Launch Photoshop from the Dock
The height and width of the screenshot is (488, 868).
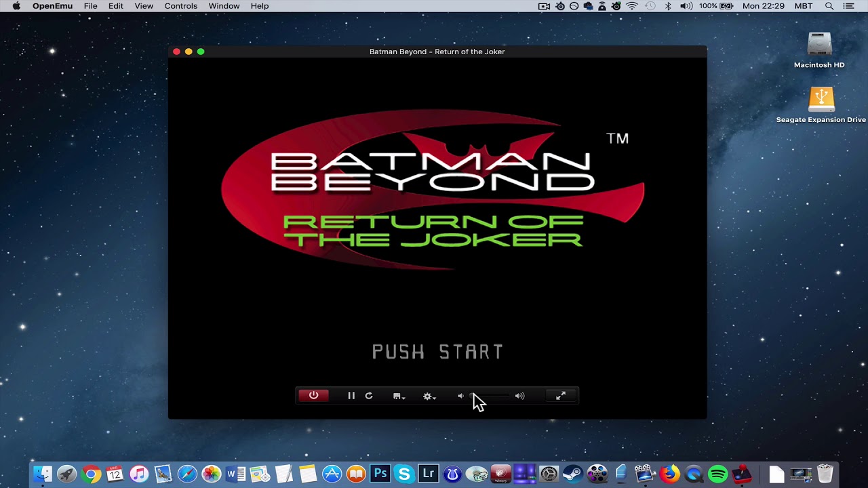pos(380,474)
